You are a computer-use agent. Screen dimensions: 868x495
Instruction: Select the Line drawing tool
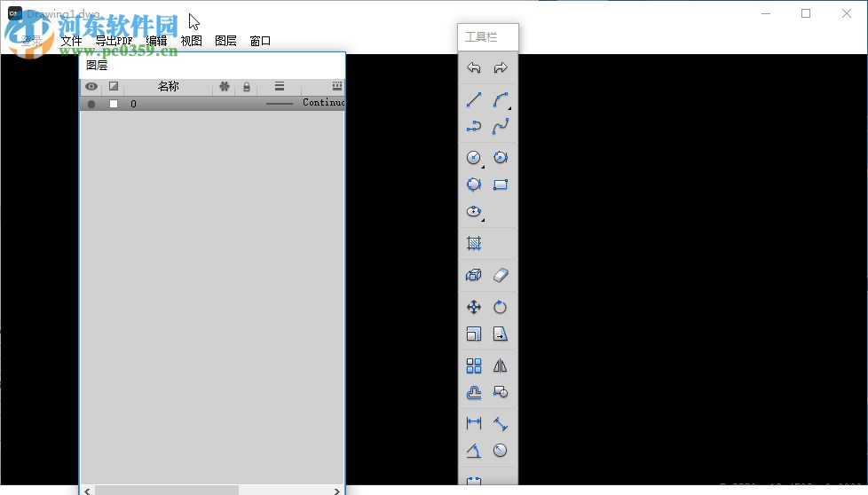pyautogui.click(x=474, y=100)
